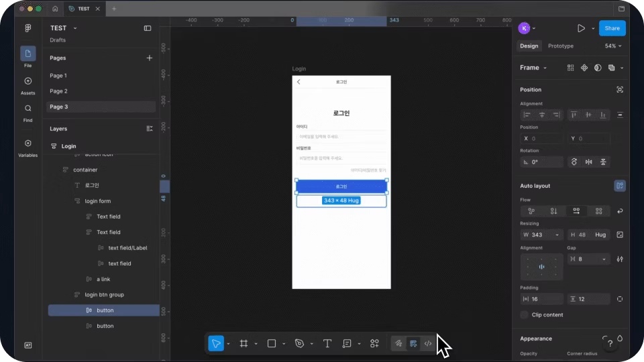This screenshot has height=362, width=644.
Task: Click the horizontal padding 16 field
Action: point(542,299)
